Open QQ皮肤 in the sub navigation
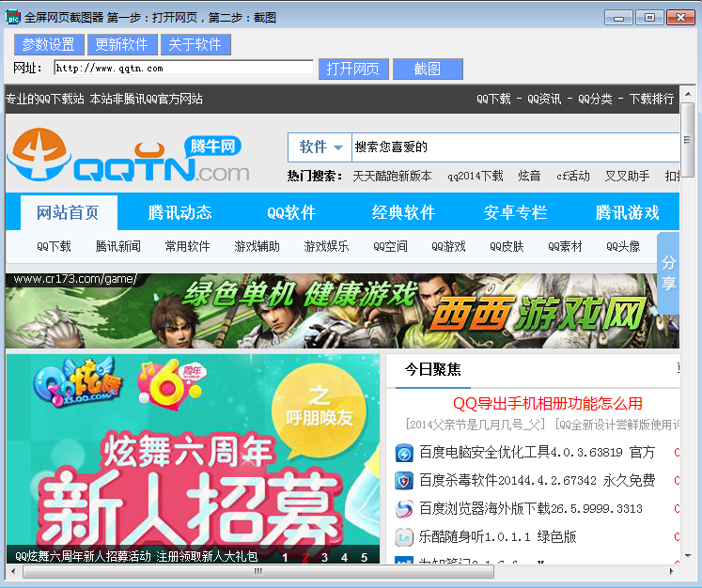Viewport: 702px width, 588px height. click(x=507, y=246)
